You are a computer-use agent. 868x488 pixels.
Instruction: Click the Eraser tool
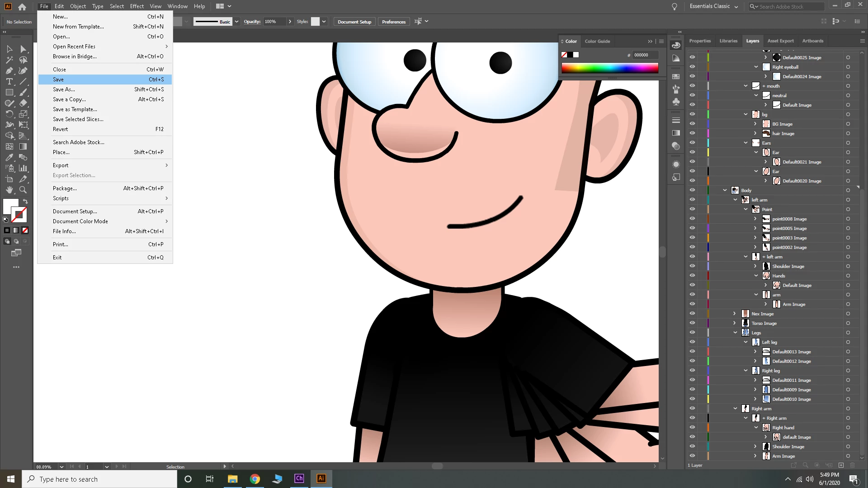point(23,103)
